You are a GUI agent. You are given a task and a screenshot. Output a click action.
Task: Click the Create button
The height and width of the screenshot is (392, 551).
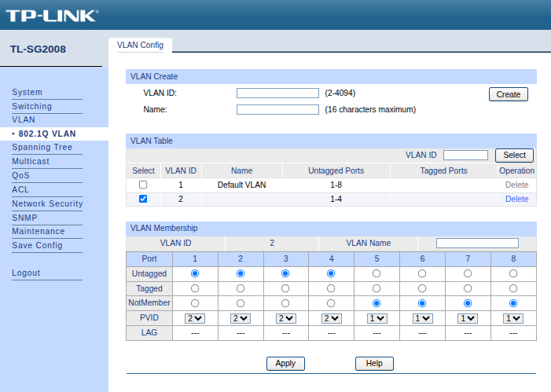point(508,94)
